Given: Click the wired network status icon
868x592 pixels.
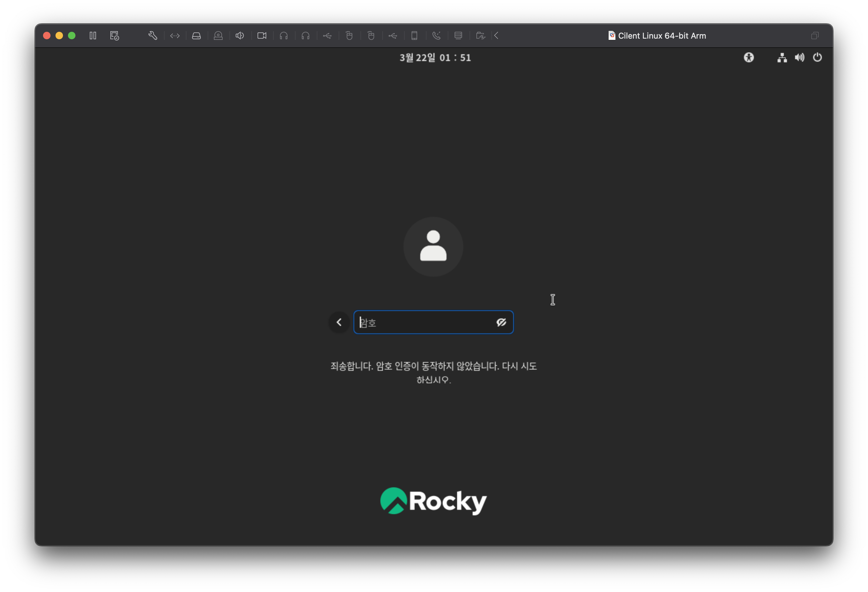Looking at the screenshot, I should click(782, 57).
